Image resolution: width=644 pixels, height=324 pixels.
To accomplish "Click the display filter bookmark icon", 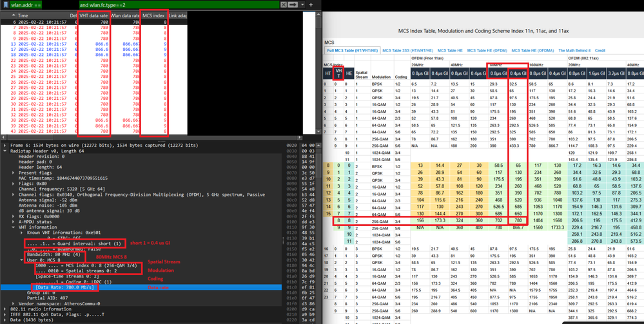I will 6,5.
